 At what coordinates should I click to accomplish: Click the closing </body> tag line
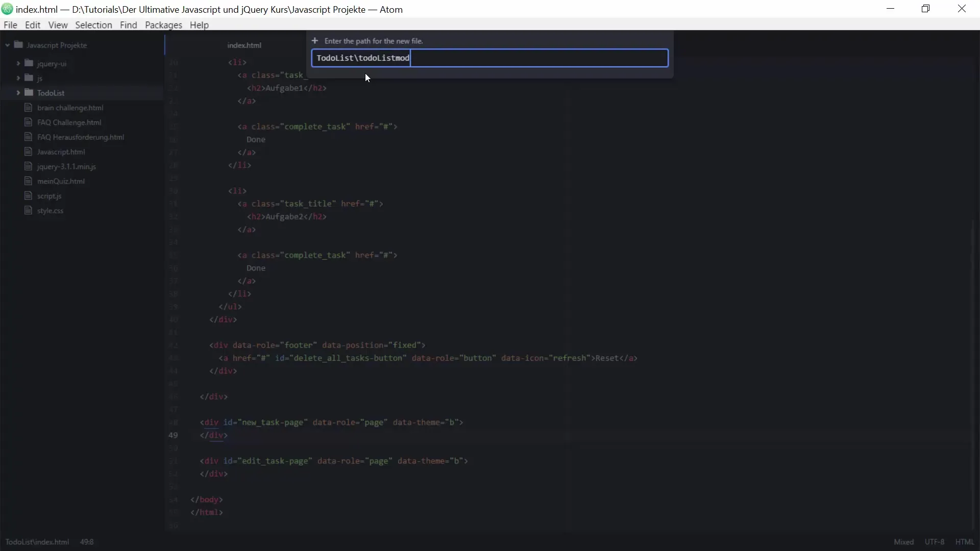tap(207, 499)
